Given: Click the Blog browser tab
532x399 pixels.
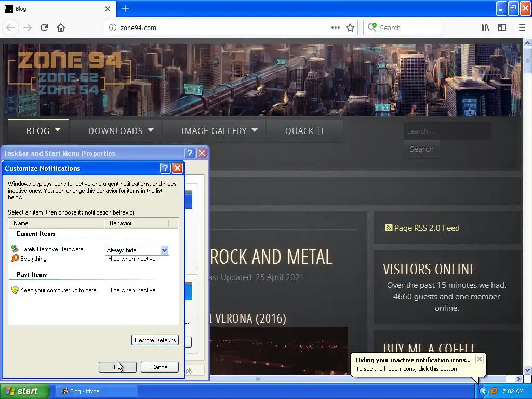Looking at the screenshot, I should tap(58, 9).
